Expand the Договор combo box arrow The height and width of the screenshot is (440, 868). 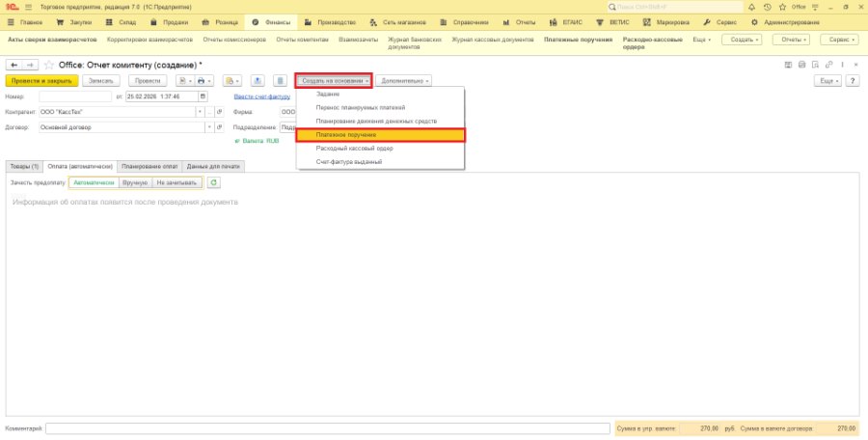tap(209, 127)
